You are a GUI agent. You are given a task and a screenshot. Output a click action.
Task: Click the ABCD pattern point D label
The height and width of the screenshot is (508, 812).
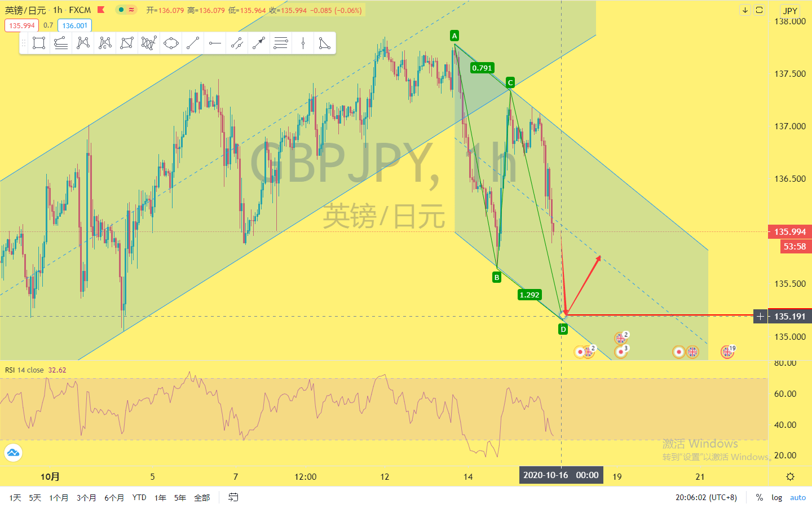point(563,329)
